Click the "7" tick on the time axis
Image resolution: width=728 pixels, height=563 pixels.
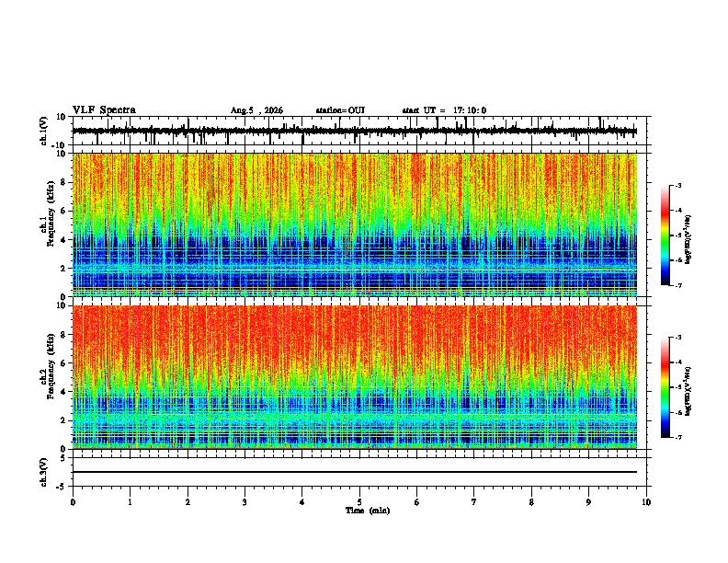pos(474,502)
